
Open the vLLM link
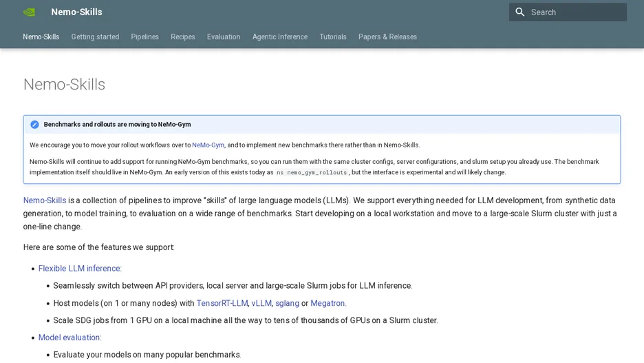point(261,303)
